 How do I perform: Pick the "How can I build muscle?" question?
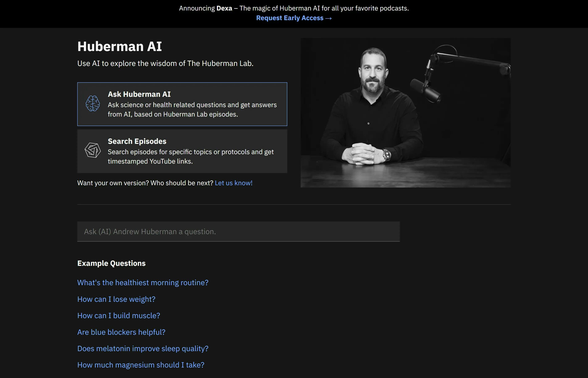point(119,316)
